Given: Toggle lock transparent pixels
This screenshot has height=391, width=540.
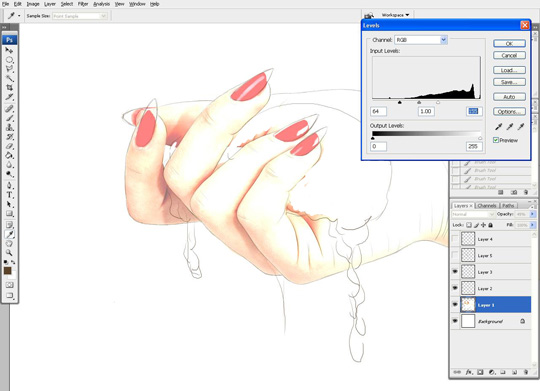Looking at the screenshot, I should [x=469, y=225].
